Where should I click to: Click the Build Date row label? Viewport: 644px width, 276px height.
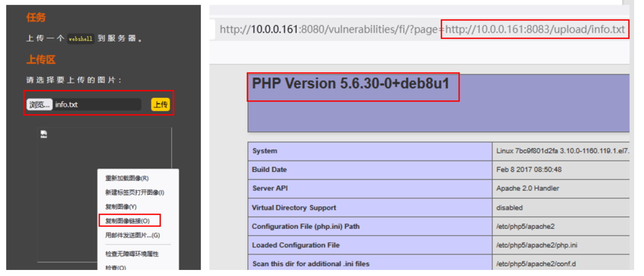pos(269,169)
